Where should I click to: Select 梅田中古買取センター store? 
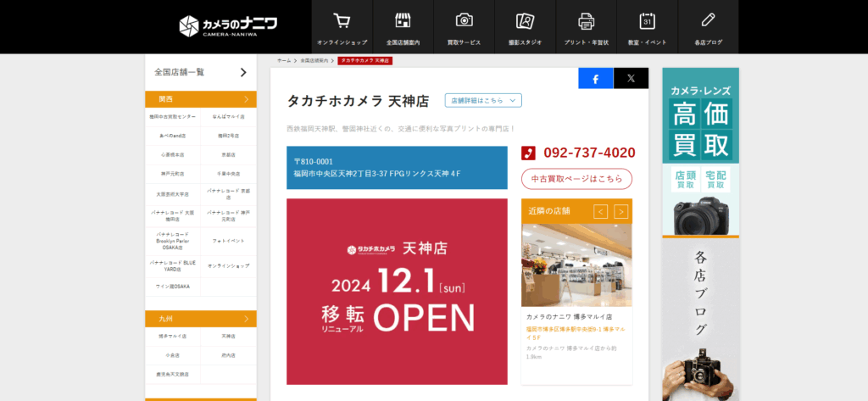(x=173, y=117)
